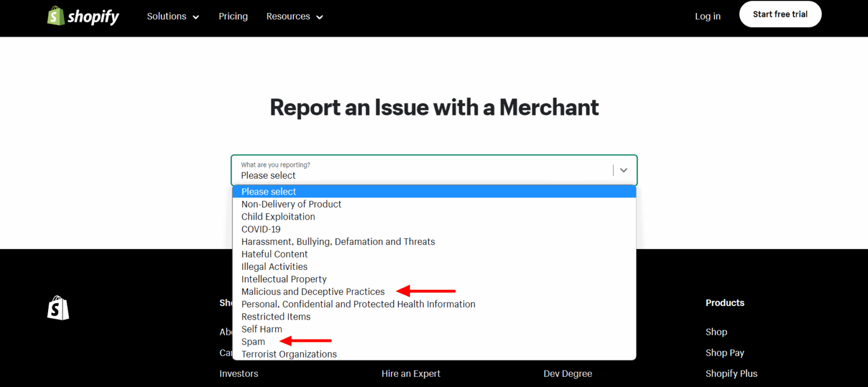Image resolution: width=868 pixels, height=387 pixels.
Task: Select Non-Delivery of Product
Action: [291, 204]
